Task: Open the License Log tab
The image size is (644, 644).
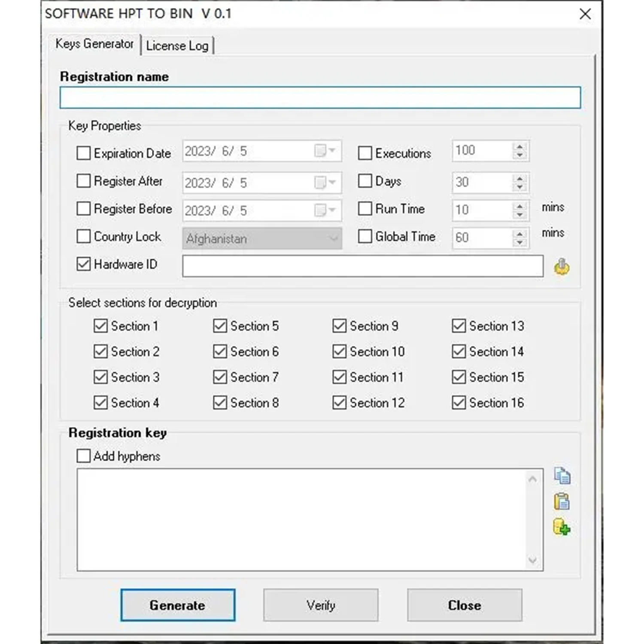Action: (x=177, y=46)
